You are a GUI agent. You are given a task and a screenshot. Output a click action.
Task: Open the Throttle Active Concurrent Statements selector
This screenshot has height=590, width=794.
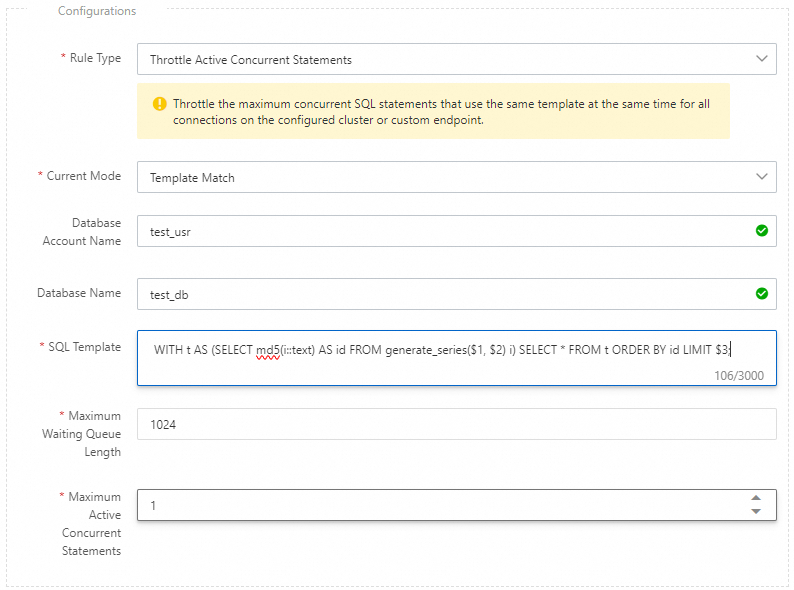(440, 59)
